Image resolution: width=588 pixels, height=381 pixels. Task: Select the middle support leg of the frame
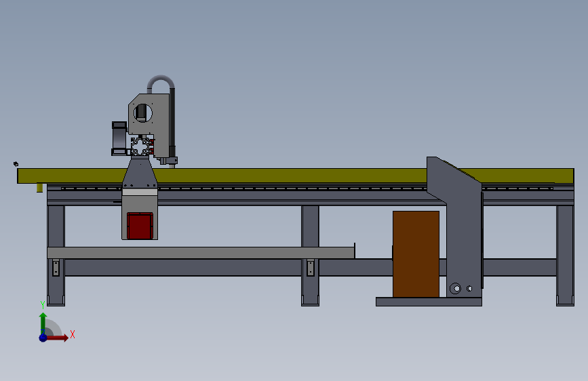tap(310, 255)
